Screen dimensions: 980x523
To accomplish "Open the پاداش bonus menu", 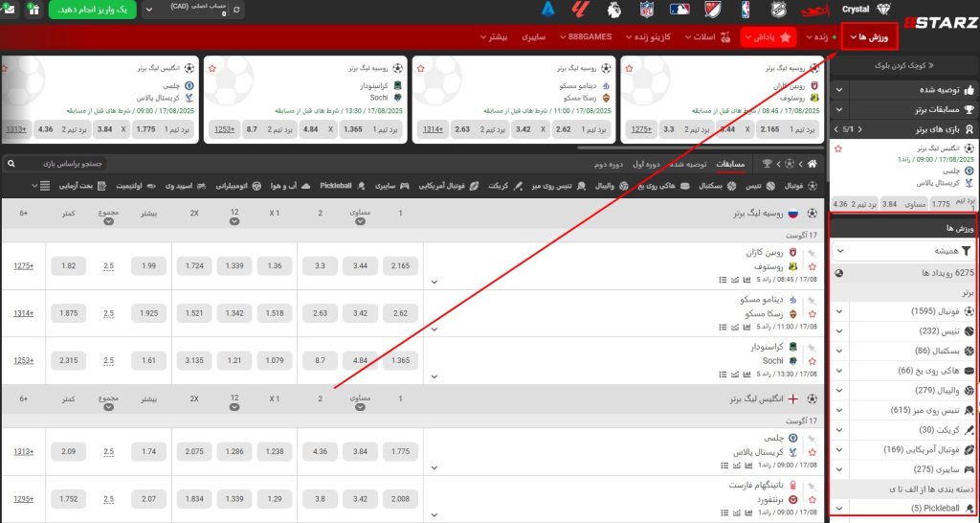I will point(768,37).
